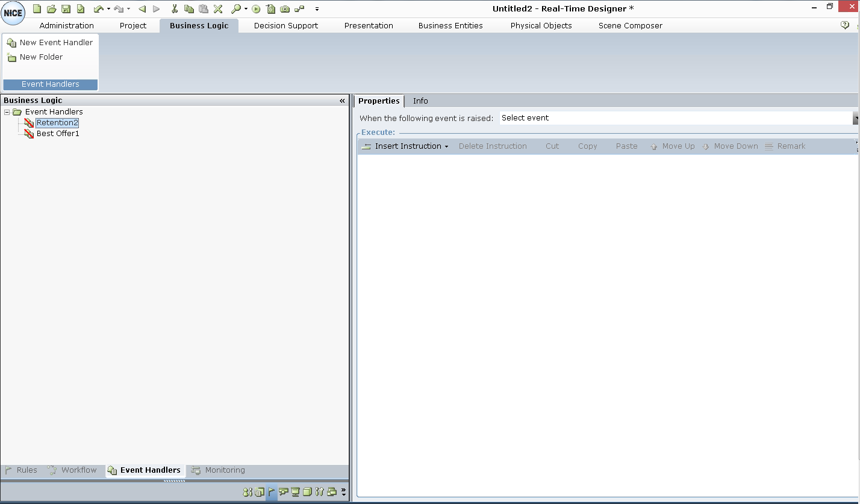The image size is (860, 504).
Task: Click the Undo arrow icon
Action: tap(98, 9)
